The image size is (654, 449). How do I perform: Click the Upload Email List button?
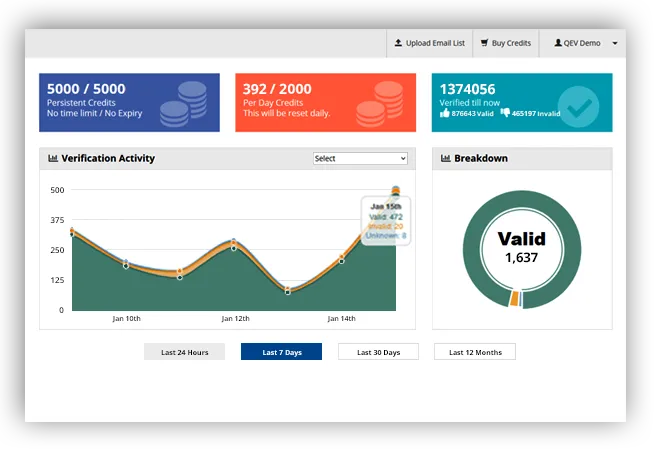430,43
